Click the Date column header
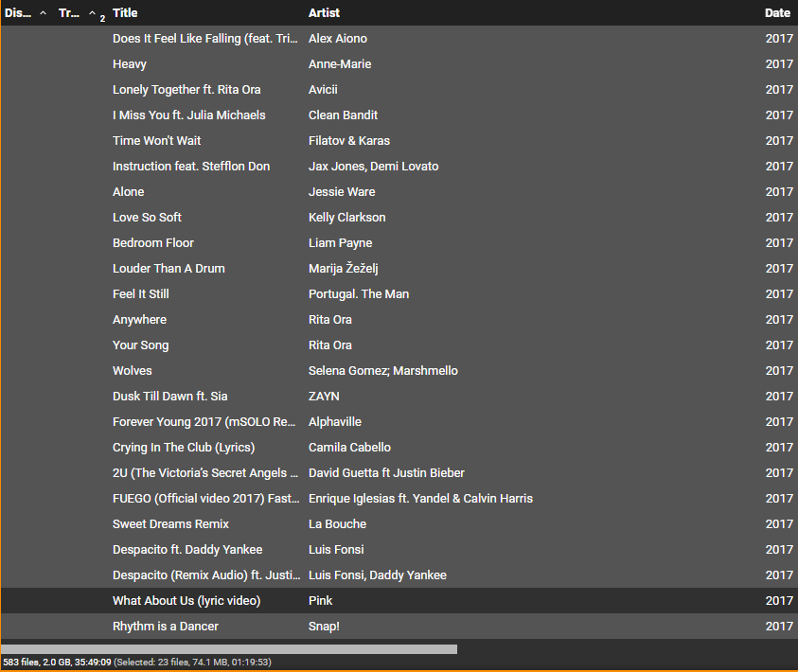The image size is (798, 672). point(777,13)
